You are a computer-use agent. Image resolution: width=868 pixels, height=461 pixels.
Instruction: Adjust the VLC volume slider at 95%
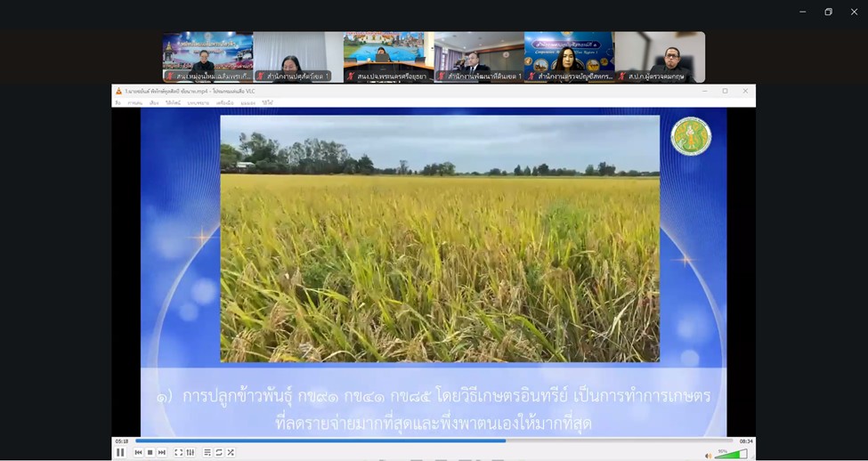click(x=730, y=455)
